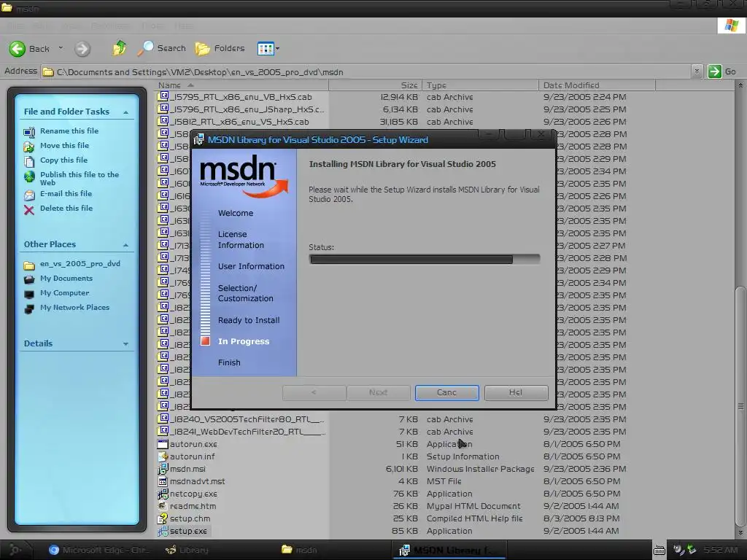Viewport: 747px width, 560px height.
Task: Click E-mail this file
Action: click(66, 193)
